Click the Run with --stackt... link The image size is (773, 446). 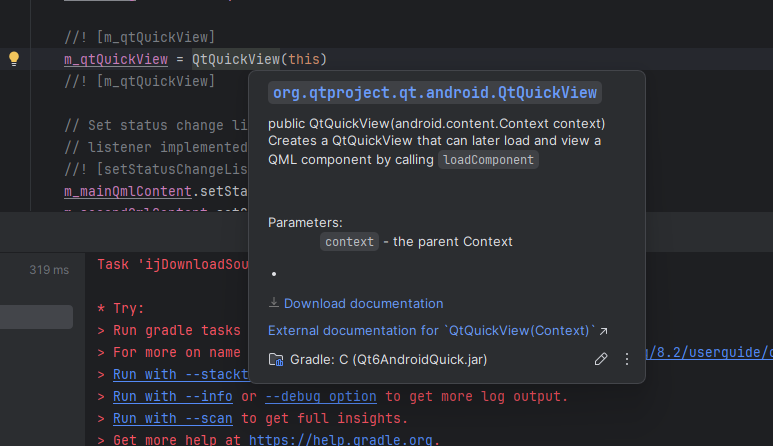coord(181,375)
